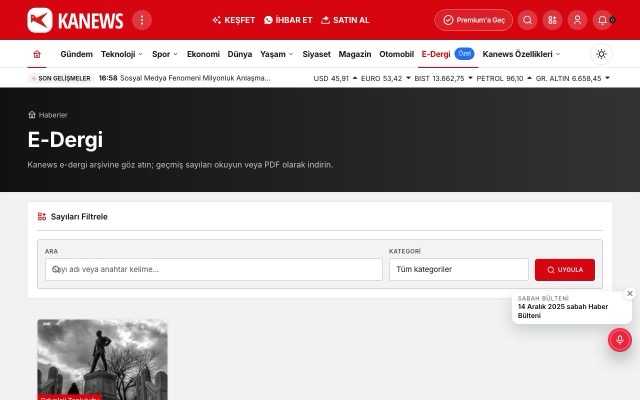Open the apps grid icon
The image size is (640, 400).
coord(552,20)
